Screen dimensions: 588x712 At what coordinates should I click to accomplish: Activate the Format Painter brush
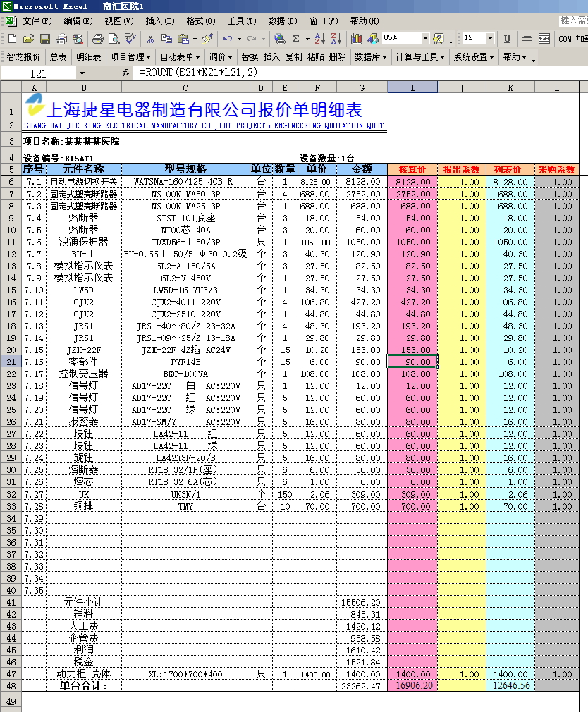click(x=207, y=39)
